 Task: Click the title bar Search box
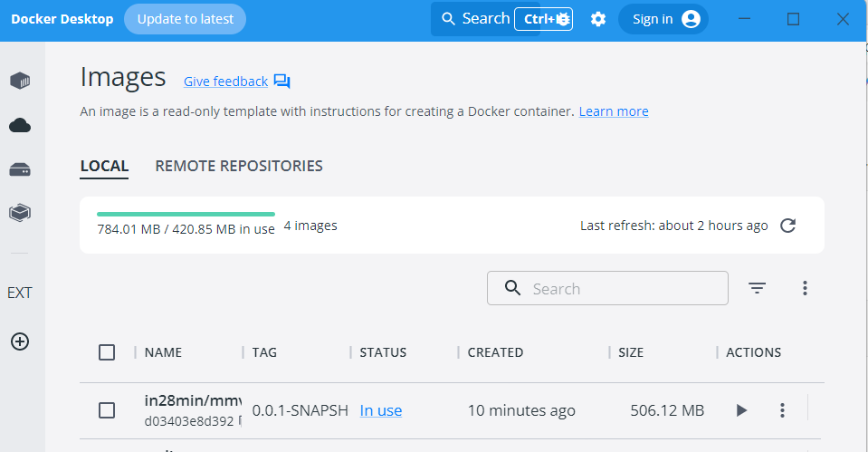485,19
